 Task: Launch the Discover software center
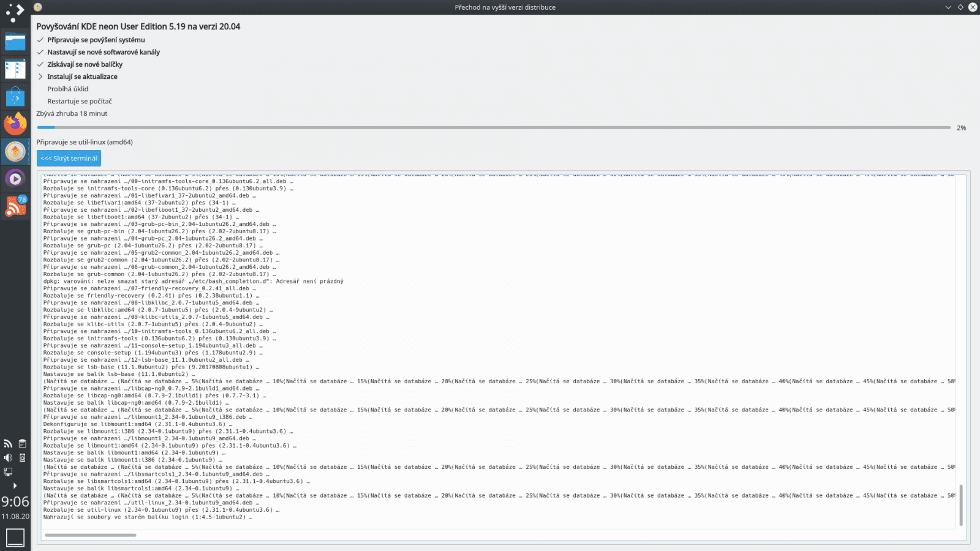coord(15,96)
